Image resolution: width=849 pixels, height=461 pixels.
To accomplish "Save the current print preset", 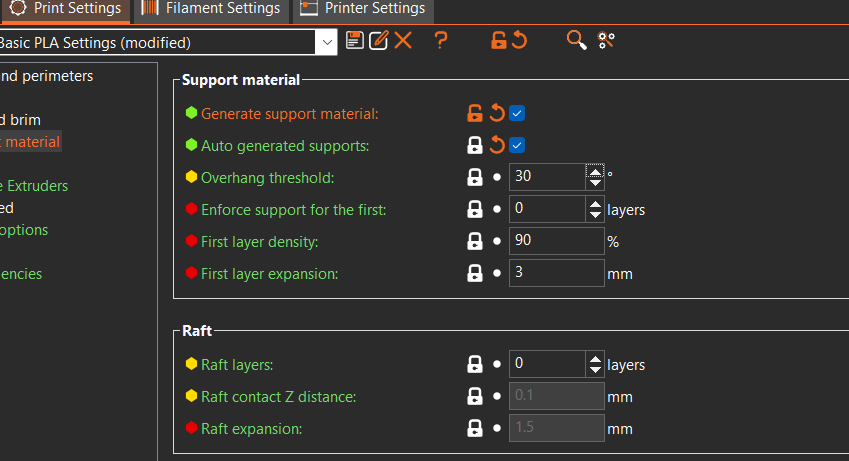I will (354, 41).
